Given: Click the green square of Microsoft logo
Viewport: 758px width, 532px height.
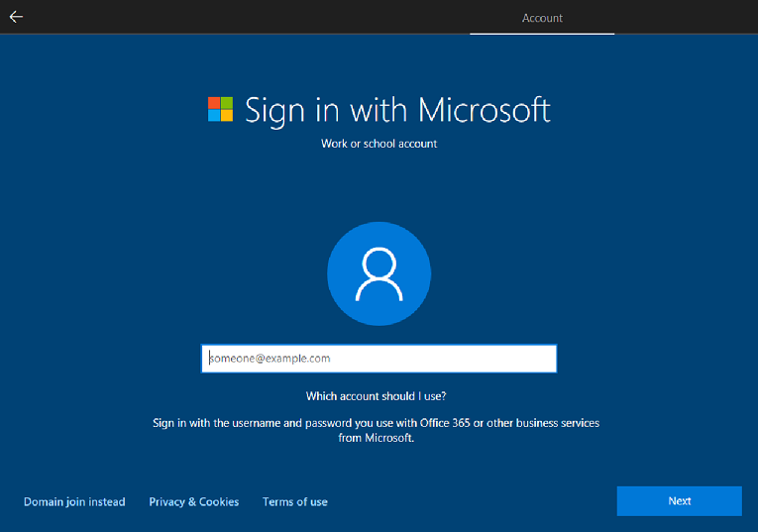Looking at the screenshot, I should coord(227,102).
